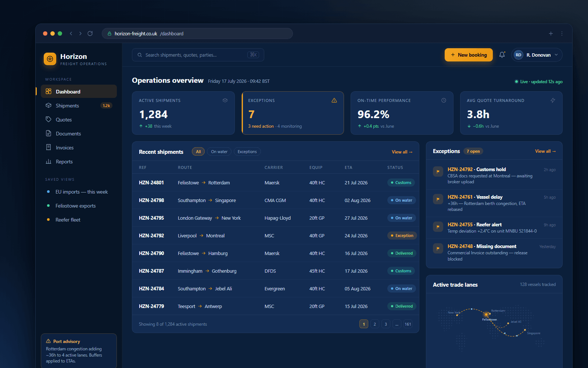Go forward with browser forward arrow

click(x=80, y=33)
